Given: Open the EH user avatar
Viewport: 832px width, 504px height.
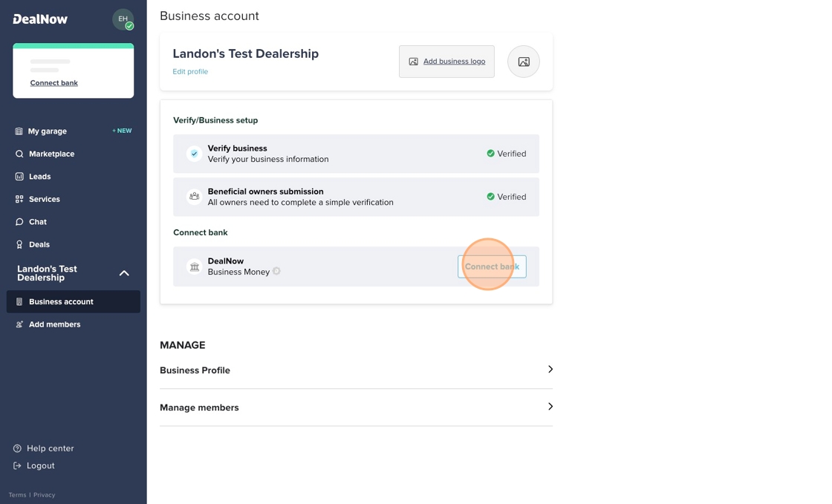Looking at the screenshot, I should tap(123, 19).
